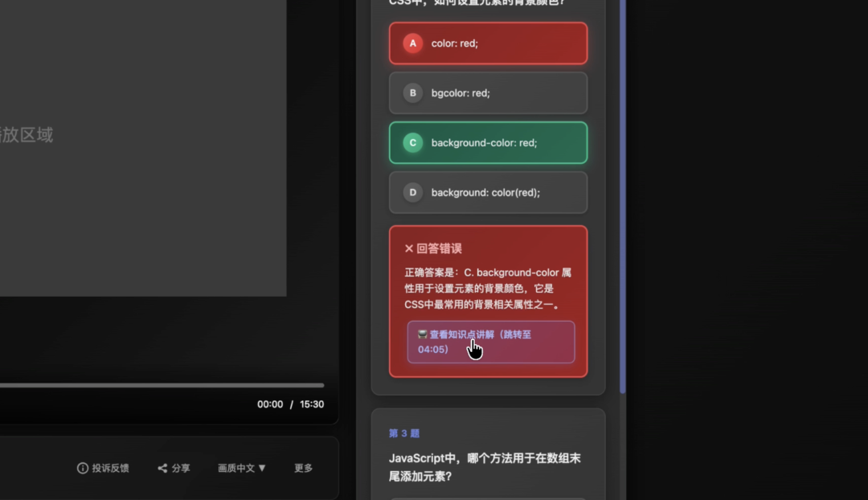
Task: Click the video total duration 15:30
Action: [x=311, y=404]
